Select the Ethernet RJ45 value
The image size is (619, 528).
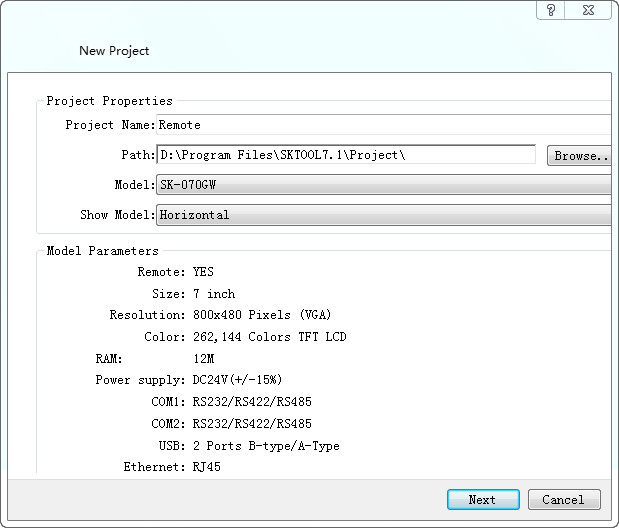(206, 467)
